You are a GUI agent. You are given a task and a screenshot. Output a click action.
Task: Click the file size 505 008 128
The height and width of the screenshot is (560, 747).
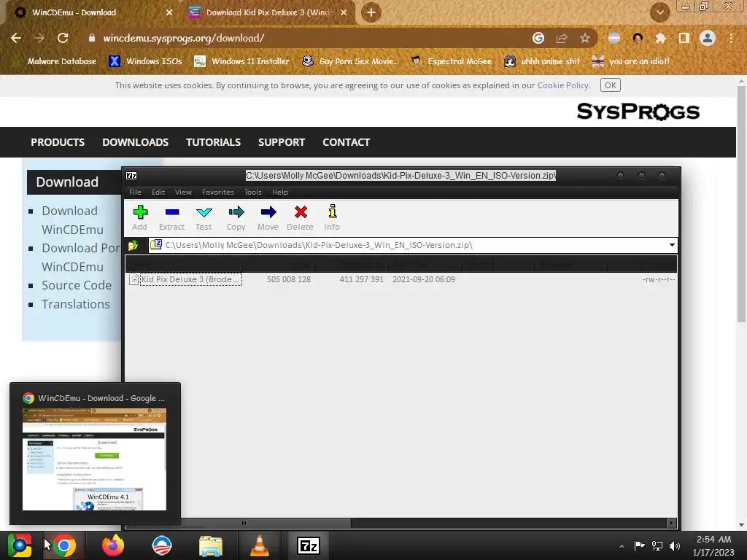point(289,279)
